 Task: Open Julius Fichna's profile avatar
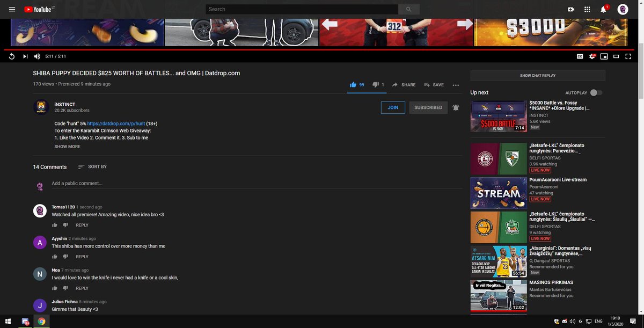(x=40, y=305)
